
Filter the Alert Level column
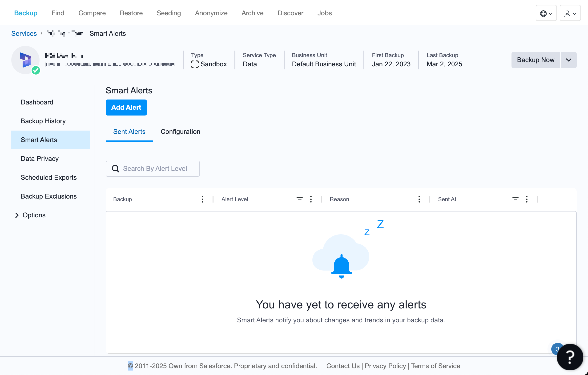point(299,199)
